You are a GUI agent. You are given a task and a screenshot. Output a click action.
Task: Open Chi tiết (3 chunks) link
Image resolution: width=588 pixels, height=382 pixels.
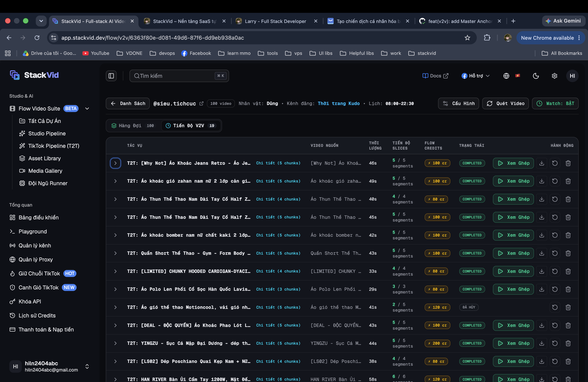pyautogui.click(x=278, y=289)
